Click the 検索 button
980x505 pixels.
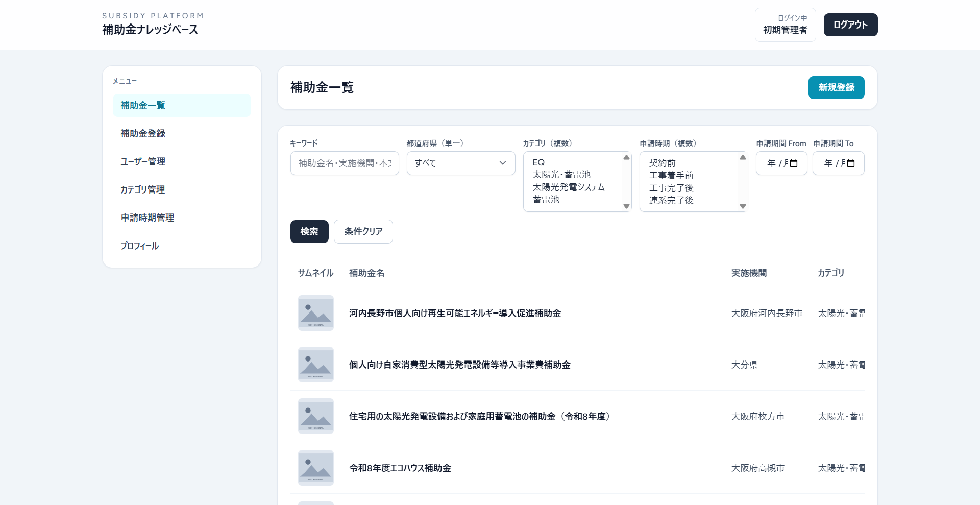(309, 231)
